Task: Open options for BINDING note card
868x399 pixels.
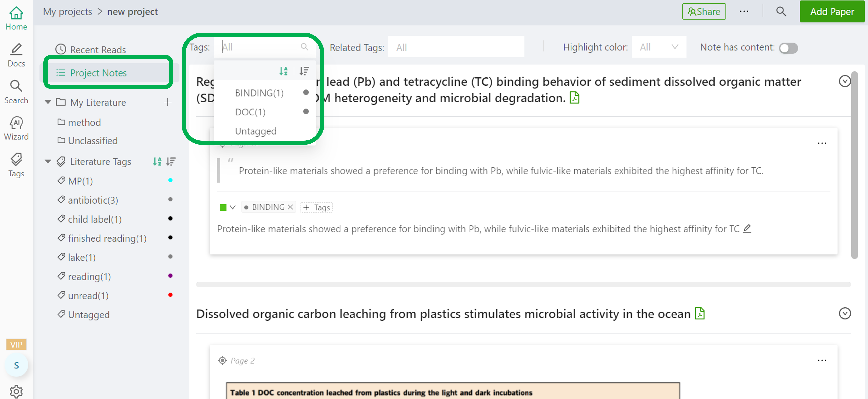Action: tap(822, 143)
